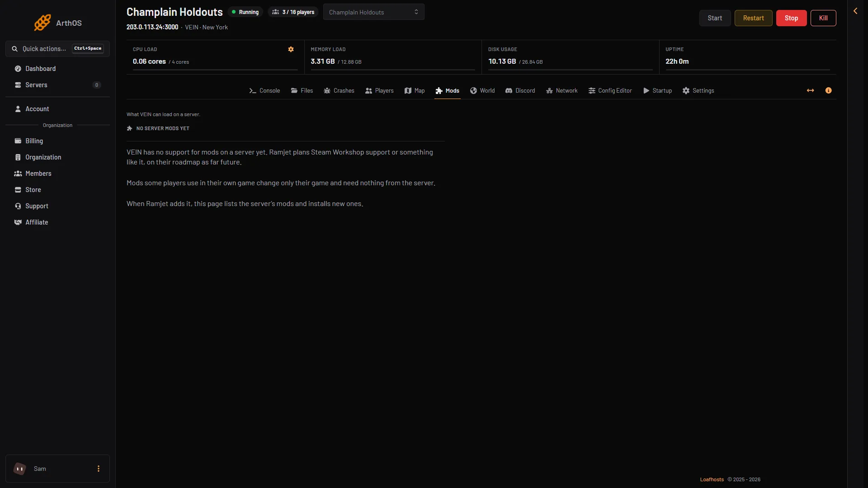
Task: Click the Start server button
Action: [x=715, y=18]
